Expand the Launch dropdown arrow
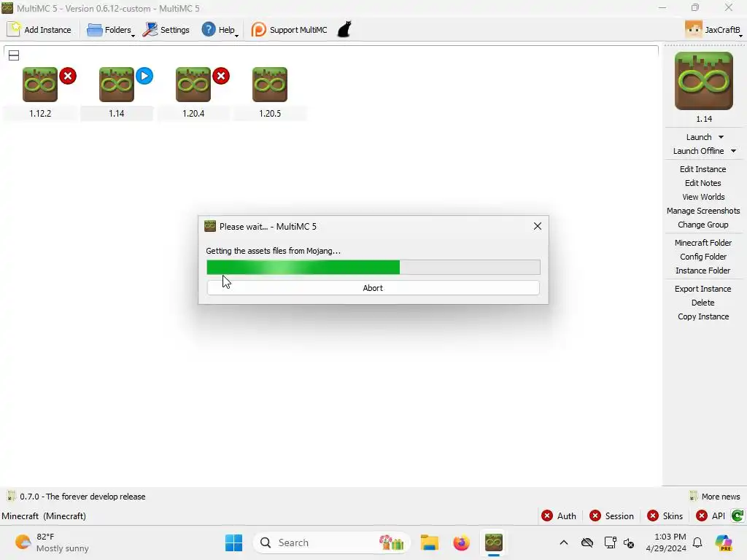The height and width of the screenshot is (560, 747). [x=721, y=137]
